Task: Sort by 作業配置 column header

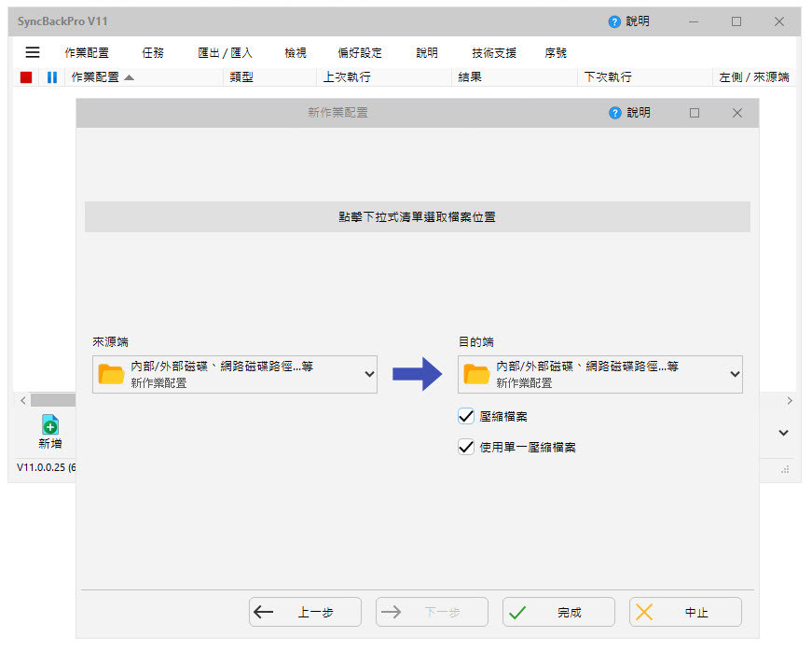Action: pyautogui.click(x=103, y=77)
